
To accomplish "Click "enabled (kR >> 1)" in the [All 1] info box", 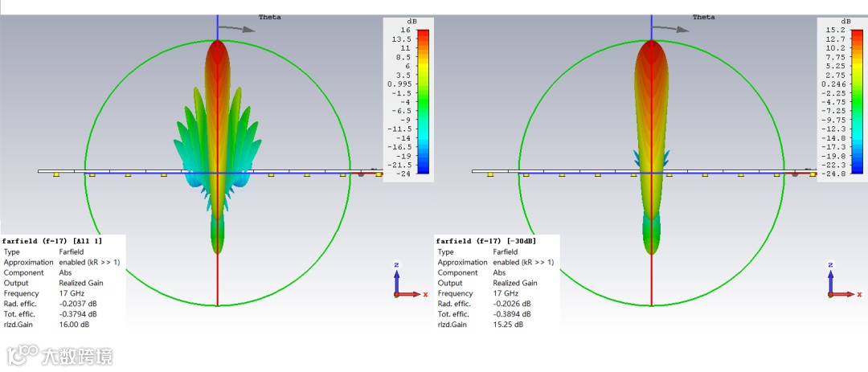I will click(x=89, y=263).
